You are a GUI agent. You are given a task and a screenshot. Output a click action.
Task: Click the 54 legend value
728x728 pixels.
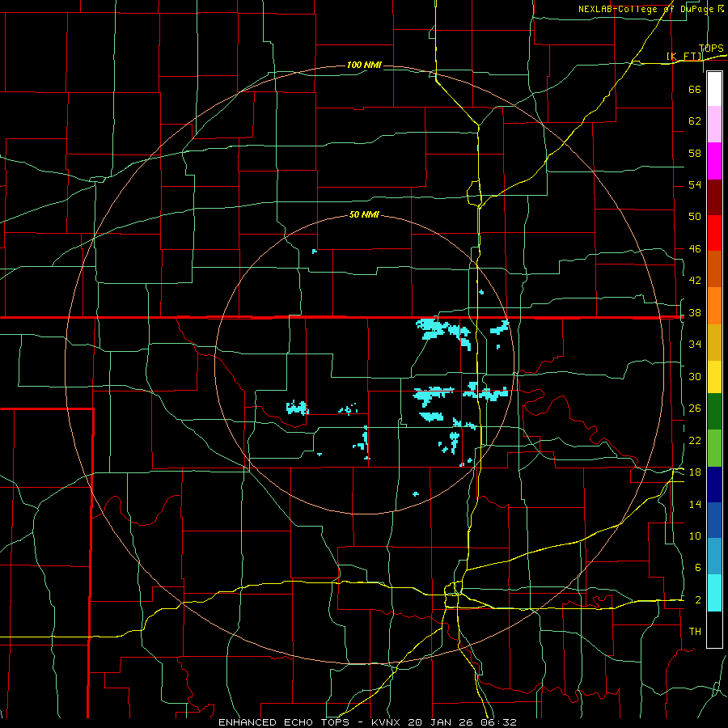(695, 184)
